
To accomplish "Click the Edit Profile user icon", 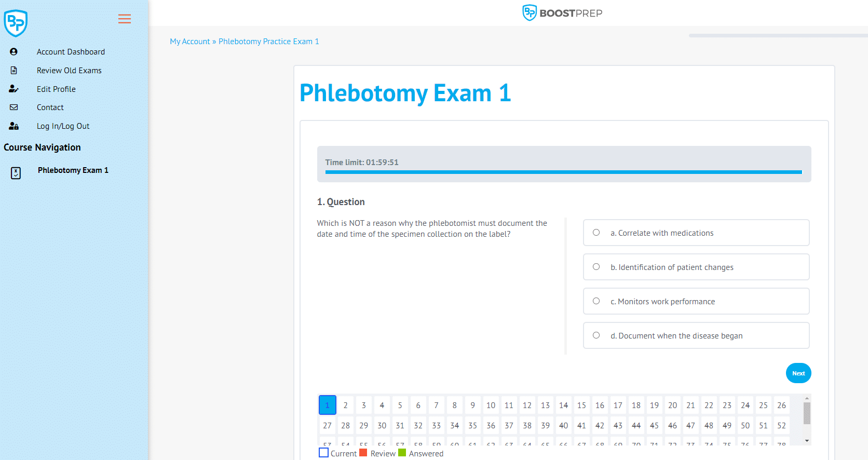I will (x=13, y=88).
